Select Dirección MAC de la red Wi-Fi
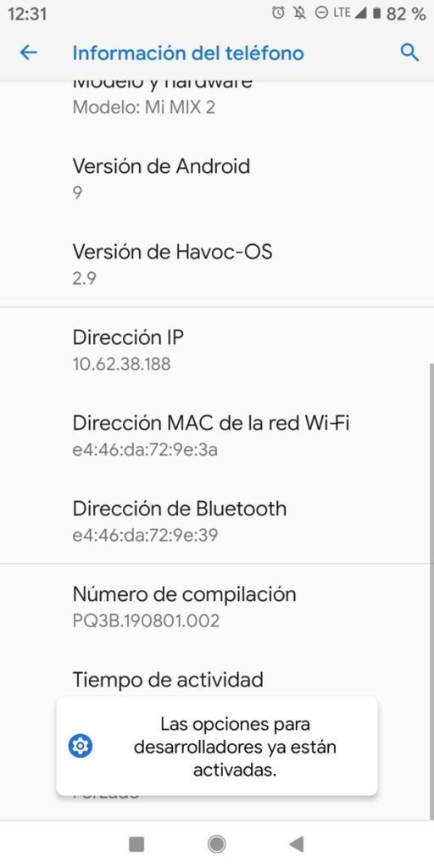 (x=217, y=435)
